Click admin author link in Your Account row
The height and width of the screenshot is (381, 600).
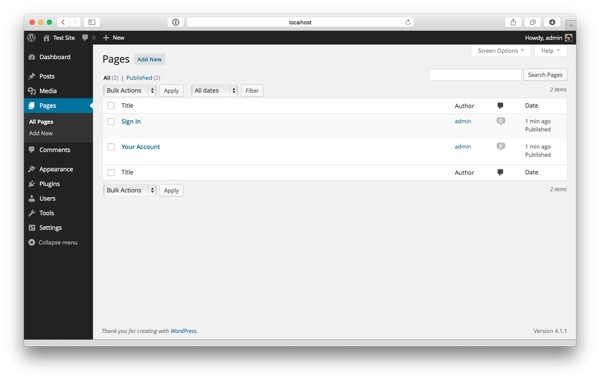(x=463, y=146)
